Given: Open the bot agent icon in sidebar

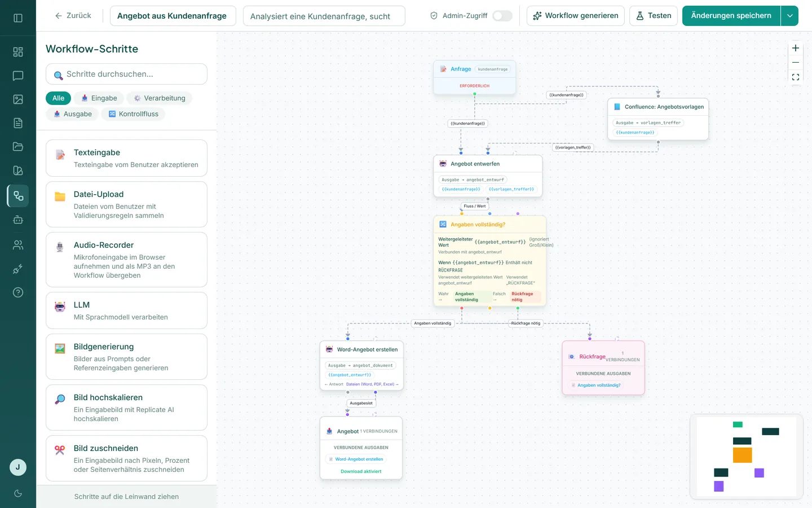Looking at the screenshot, I should pyautogui.click(x=18, y=220).
